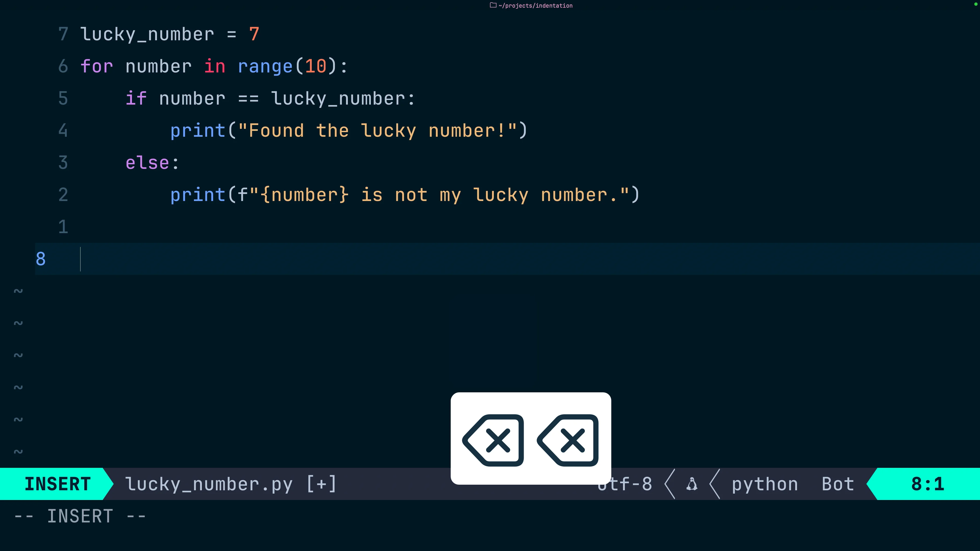Click the 'range' function call
Image resolution: width=980 pixels, height=551 pixels.
[x=265, y=67]
